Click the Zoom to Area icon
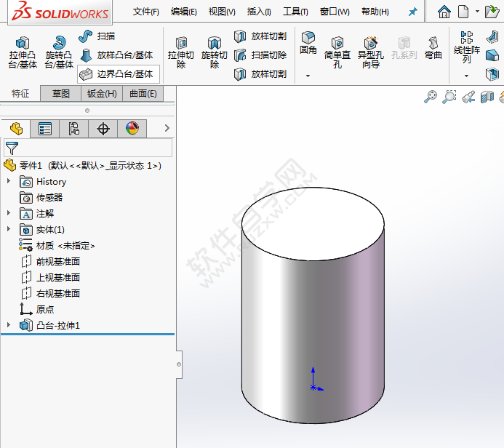The image size is (504, 448). (449, 97)
